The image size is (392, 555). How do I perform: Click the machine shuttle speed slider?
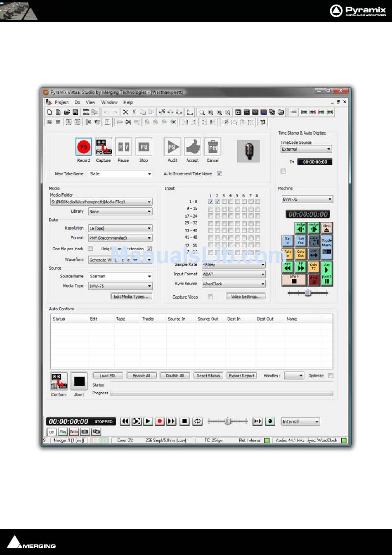pyautogui.click(x=308, y=293)
